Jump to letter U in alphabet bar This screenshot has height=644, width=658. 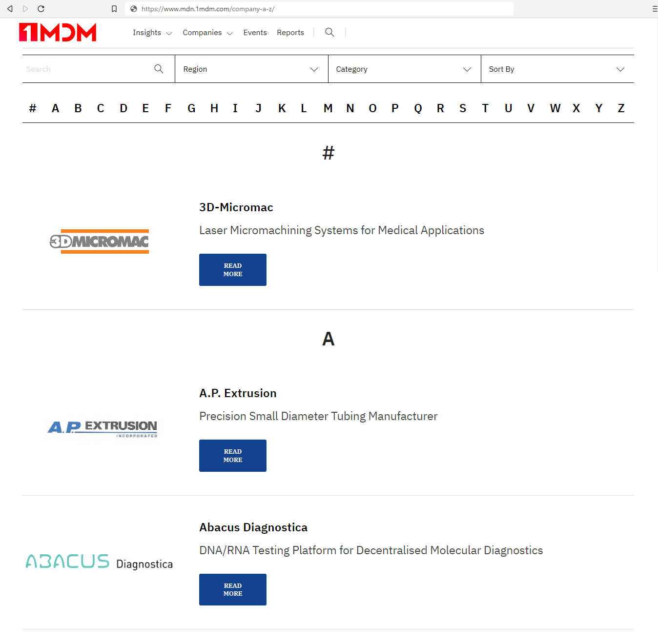pos(508,108)
